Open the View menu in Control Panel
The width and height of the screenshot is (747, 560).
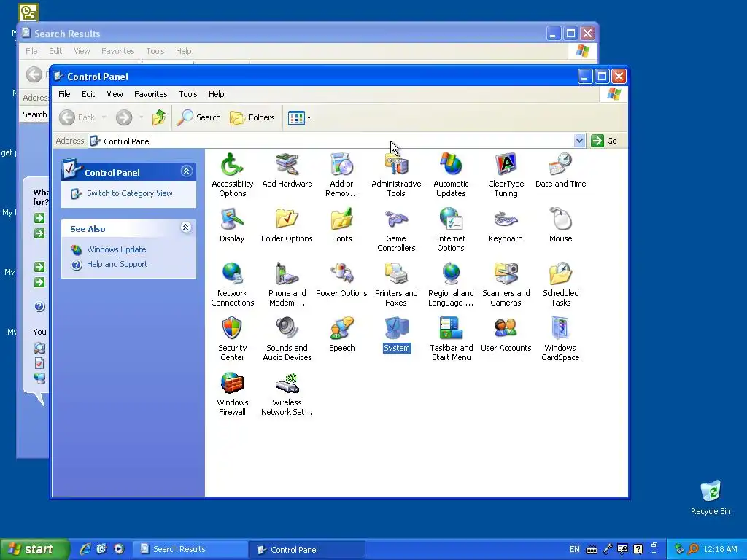pyautogui.click(x=115, y=94)
